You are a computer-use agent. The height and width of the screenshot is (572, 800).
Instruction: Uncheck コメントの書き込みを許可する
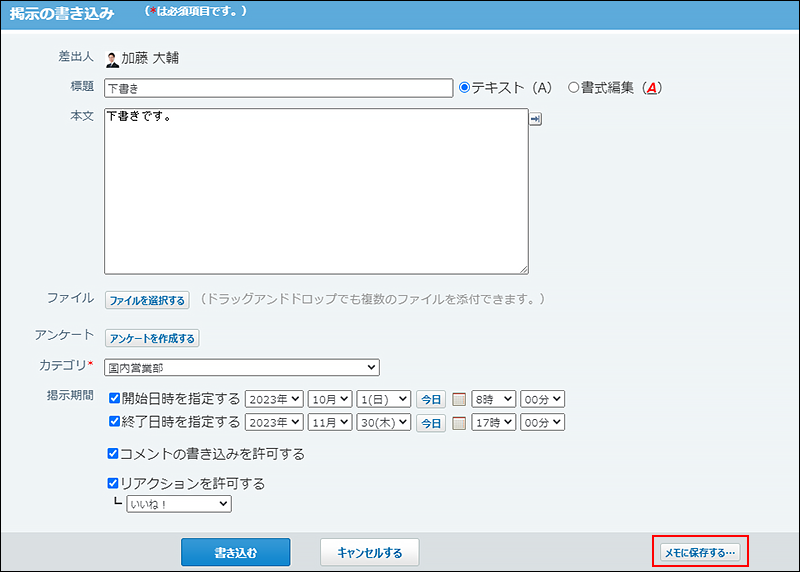(113, 453)
